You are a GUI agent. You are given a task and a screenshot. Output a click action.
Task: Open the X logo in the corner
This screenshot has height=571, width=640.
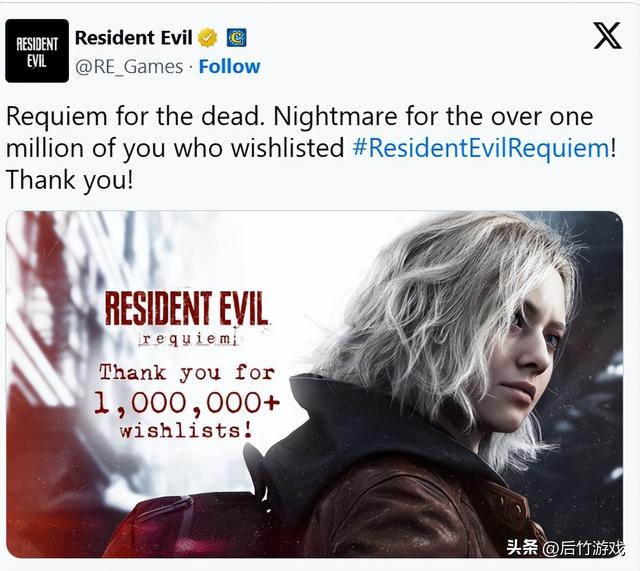pyautogui.click(x=607, y=36)
